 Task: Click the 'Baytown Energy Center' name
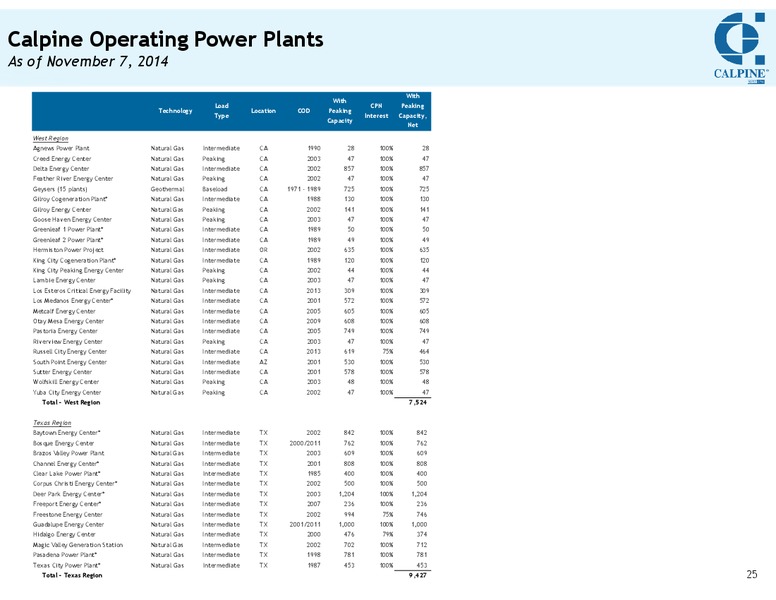click(x=67, y=433)
